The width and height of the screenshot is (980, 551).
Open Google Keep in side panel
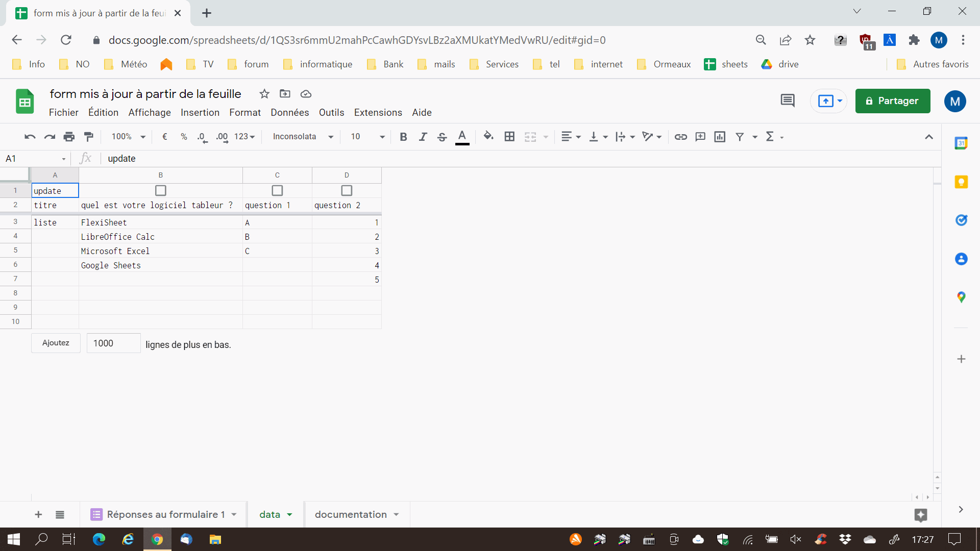coord(961,182)
